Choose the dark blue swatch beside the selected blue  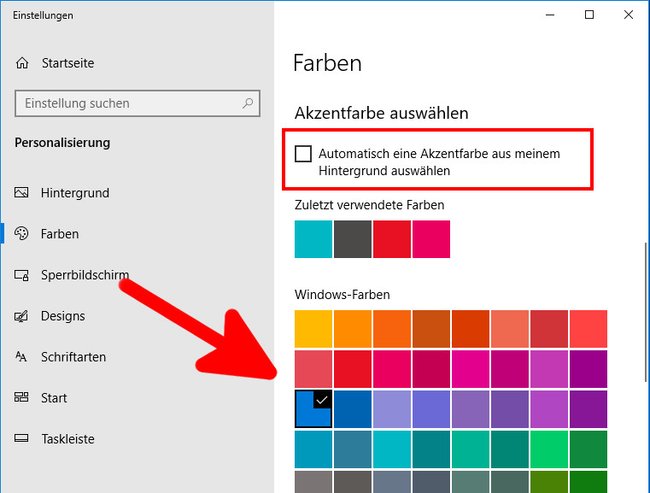tap(352, 409)
